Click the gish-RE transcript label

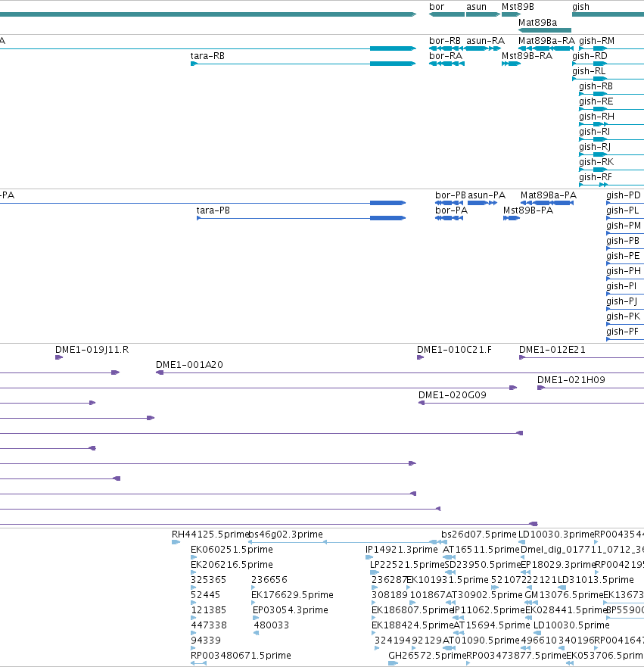coord(596,101)
